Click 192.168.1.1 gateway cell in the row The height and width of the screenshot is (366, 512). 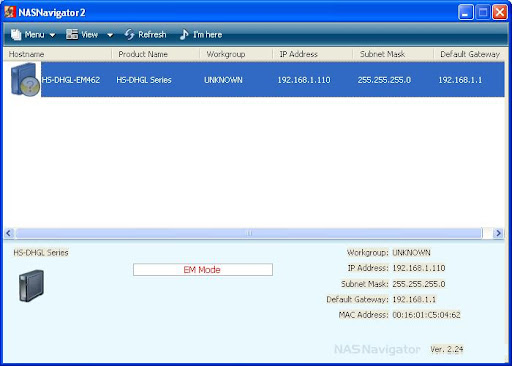point(460,80)
